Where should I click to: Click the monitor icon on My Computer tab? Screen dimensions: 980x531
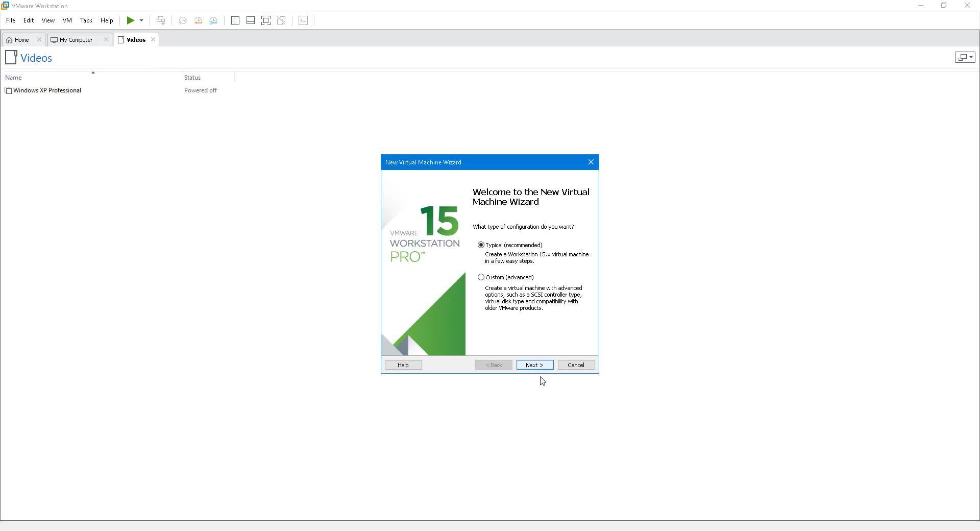(54, 40)
